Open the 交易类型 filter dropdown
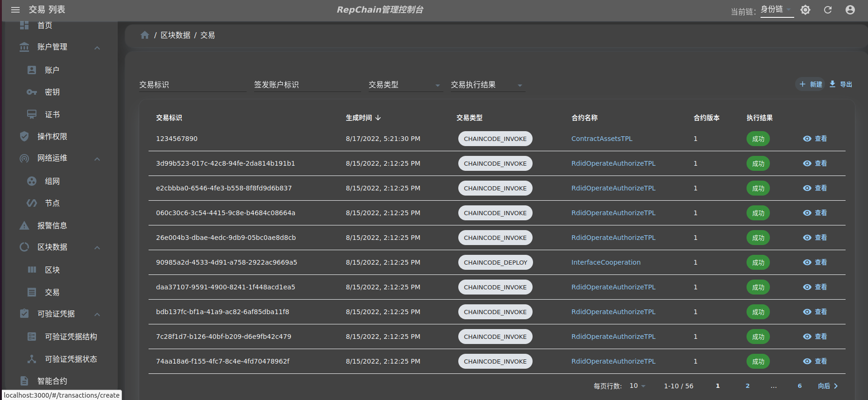 pyautogui.click(x=406, y=84)
